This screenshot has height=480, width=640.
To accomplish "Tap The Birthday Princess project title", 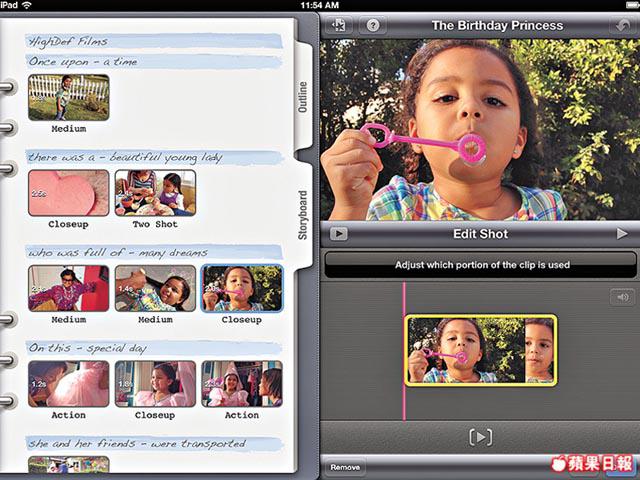I will 497,26.
